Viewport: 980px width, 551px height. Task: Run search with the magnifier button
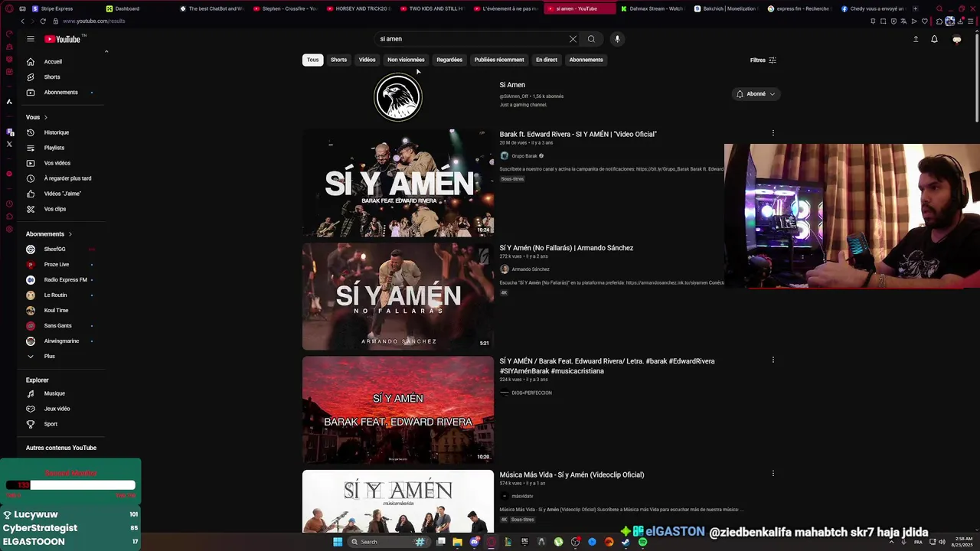click(591, 39)
